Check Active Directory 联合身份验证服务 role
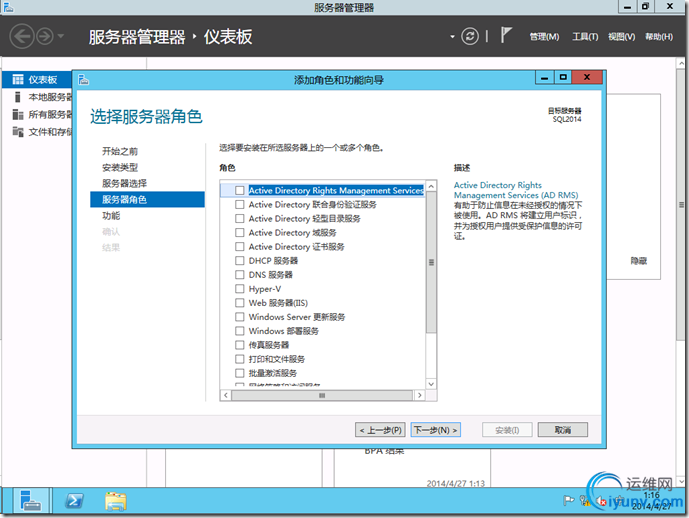This screenshot has width=689, height=518. [x=239, y=204]
